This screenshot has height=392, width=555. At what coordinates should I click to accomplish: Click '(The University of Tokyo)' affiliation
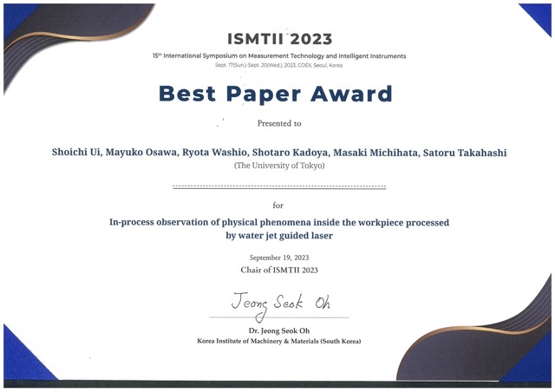(279, 166)
